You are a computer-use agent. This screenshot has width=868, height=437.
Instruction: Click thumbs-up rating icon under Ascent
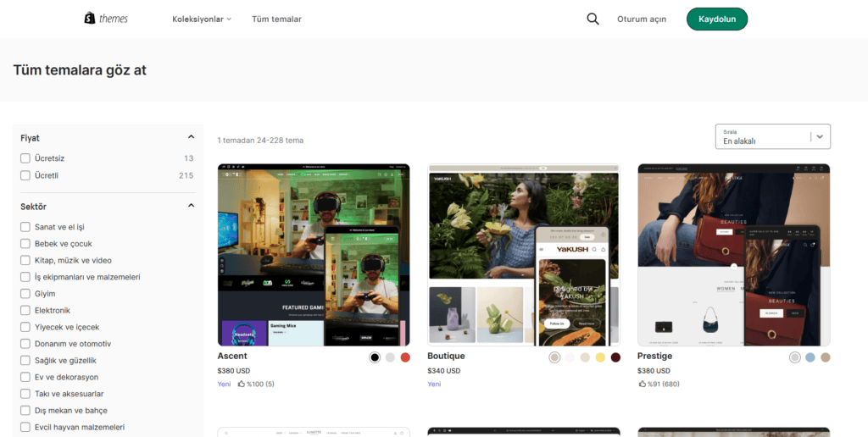[242, 384]
